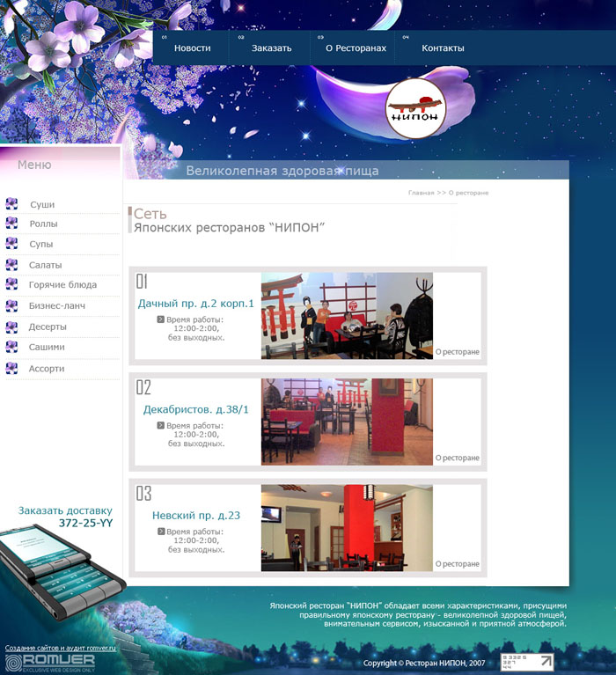Viewport: 616px width, 675px height.
Task: Select Суши in the side menu
Action: pyautogui.click(x=42, y=204)
